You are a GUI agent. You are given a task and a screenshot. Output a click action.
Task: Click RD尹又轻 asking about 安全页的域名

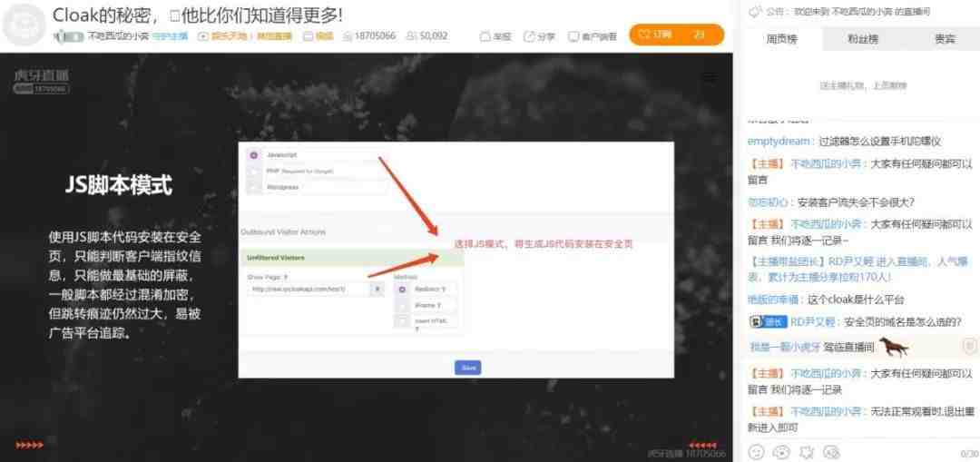click(x=813, y=322)
